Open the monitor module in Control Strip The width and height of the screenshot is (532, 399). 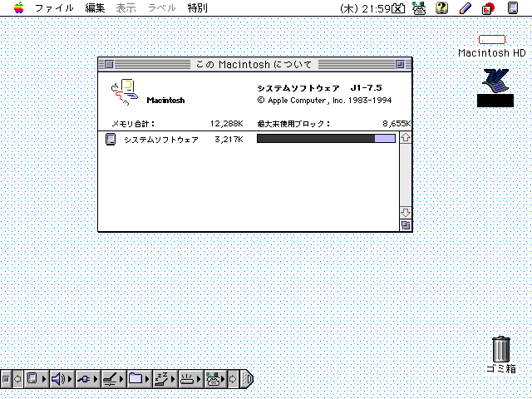coord(36,379)
